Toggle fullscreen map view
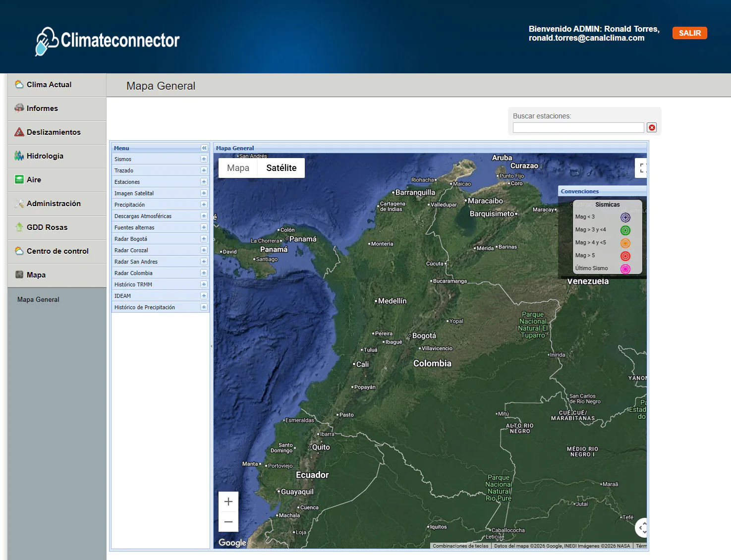731x560 pixels. [642, 168]
